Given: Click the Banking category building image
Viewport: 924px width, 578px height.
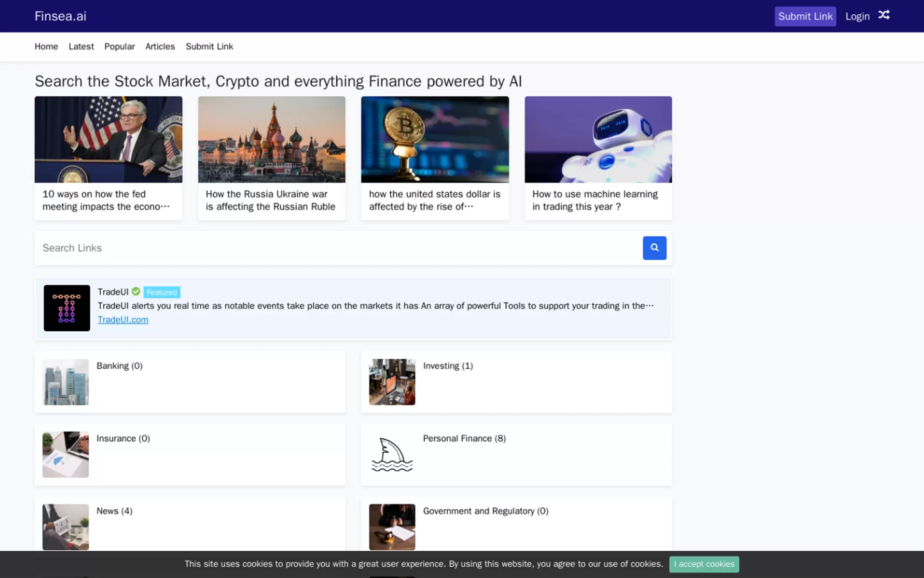Looking at the screenshot, I should 65,381.
